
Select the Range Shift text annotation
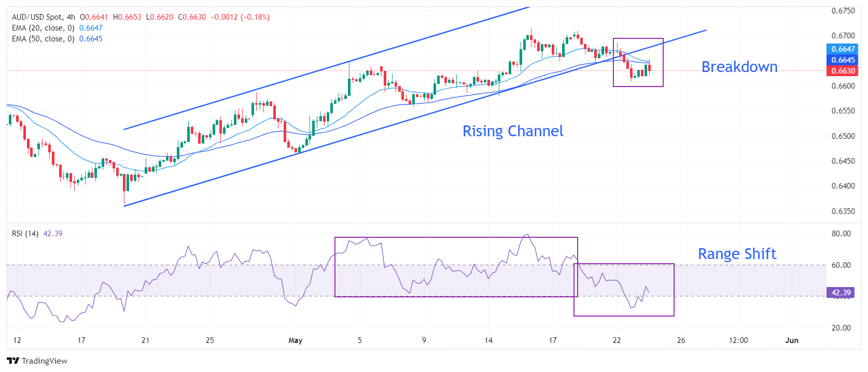coord(737,254)
